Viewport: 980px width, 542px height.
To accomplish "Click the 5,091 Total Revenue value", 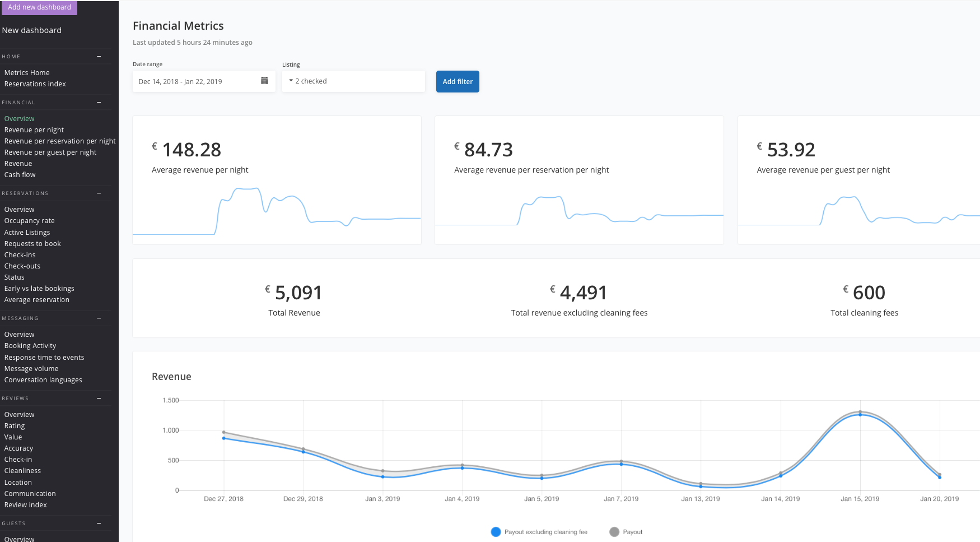I will (298, 293).
